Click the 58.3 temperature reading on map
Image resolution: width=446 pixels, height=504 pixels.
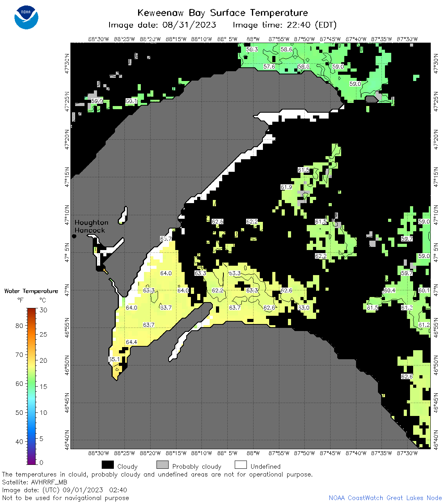pos(252,49)
